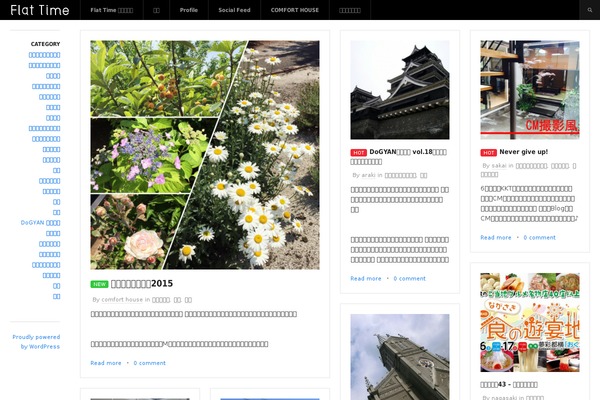
Task: Click 0 comment under DoGYAN post
Action: (409, 278)
